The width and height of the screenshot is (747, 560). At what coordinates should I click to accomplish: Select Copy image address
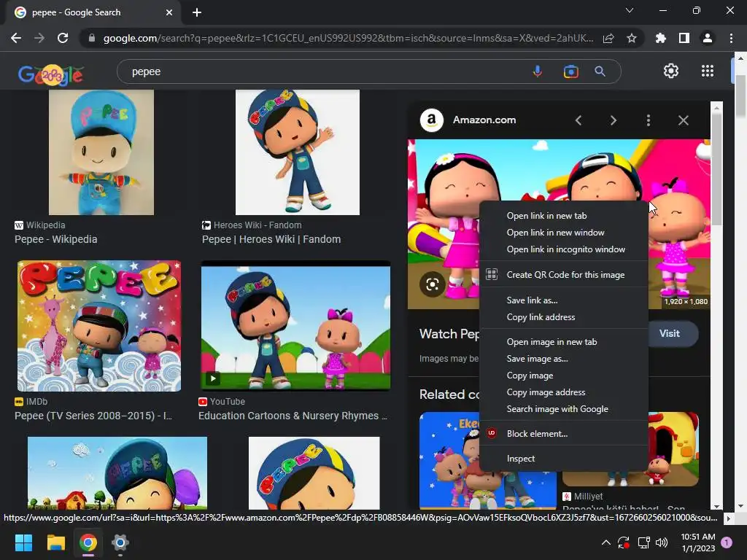(564, 392)
